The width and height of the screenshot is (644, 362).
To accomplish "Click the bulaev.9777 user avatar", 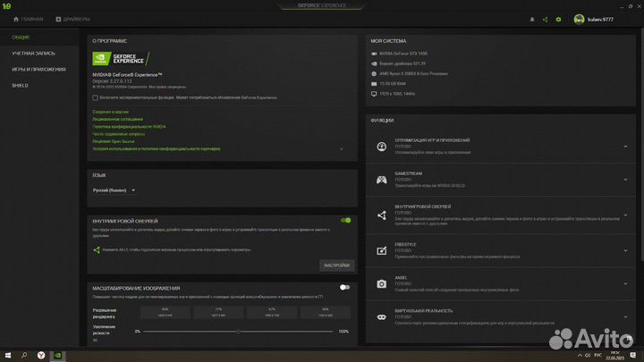I will (580, 18).
